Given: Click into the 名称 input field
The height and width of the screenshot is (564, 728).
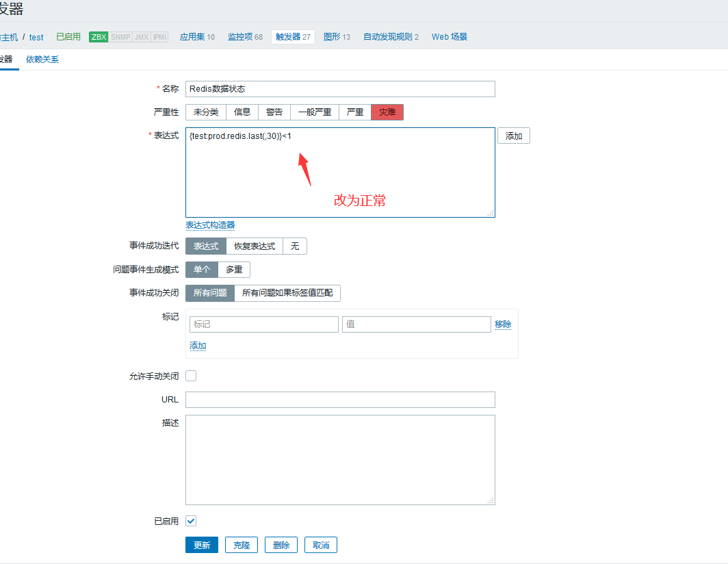Looking at the screenshot, I should 340,89.
